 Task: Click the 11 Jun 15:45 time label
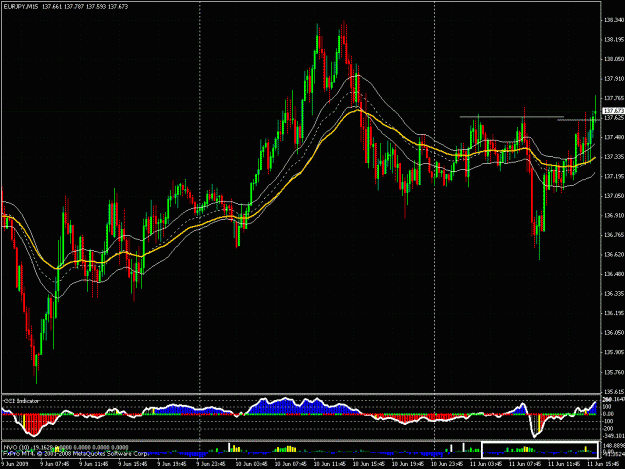(x=603, y=464)
